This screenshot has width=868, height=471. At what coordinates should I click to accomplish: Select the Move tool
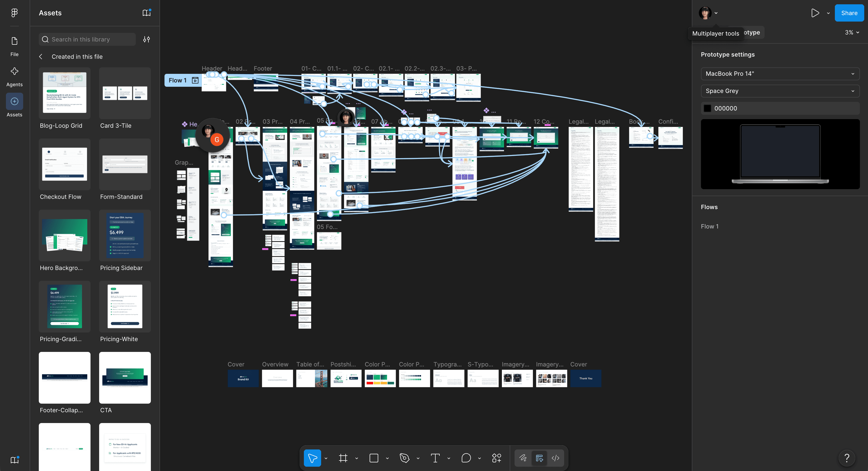click(312, 458)
